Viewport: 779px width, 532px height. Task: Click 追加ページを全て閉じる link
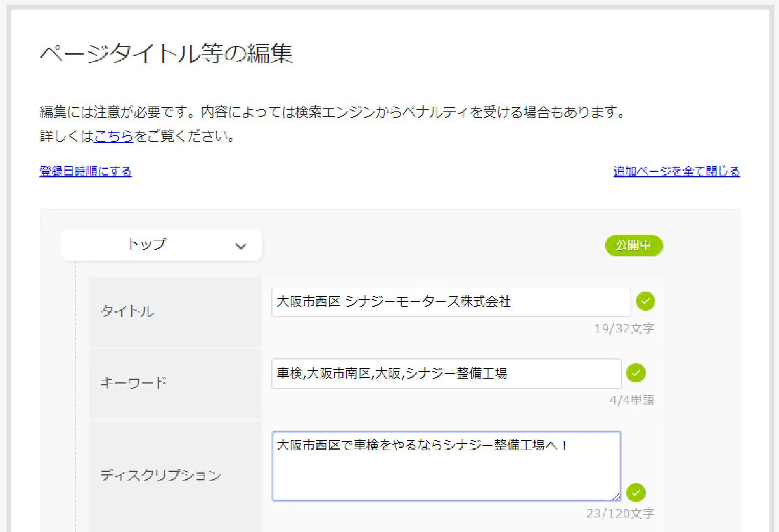pos(676,171)
